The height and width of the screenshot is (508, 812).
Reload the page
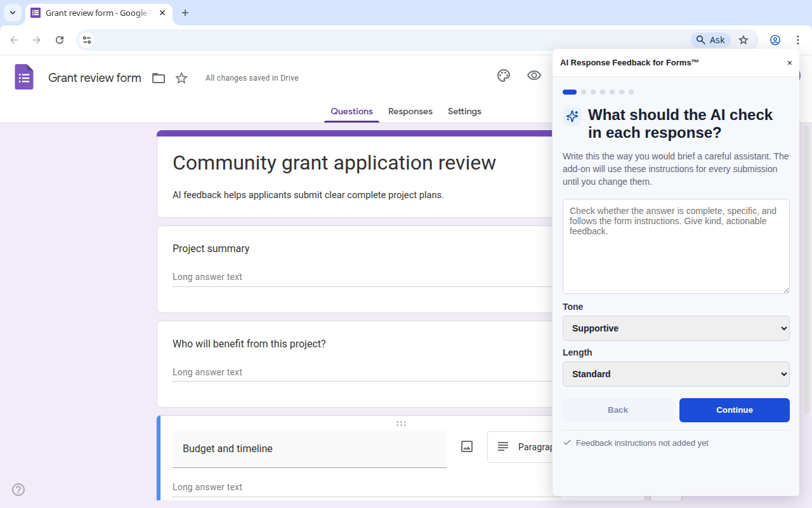[60, 40]
